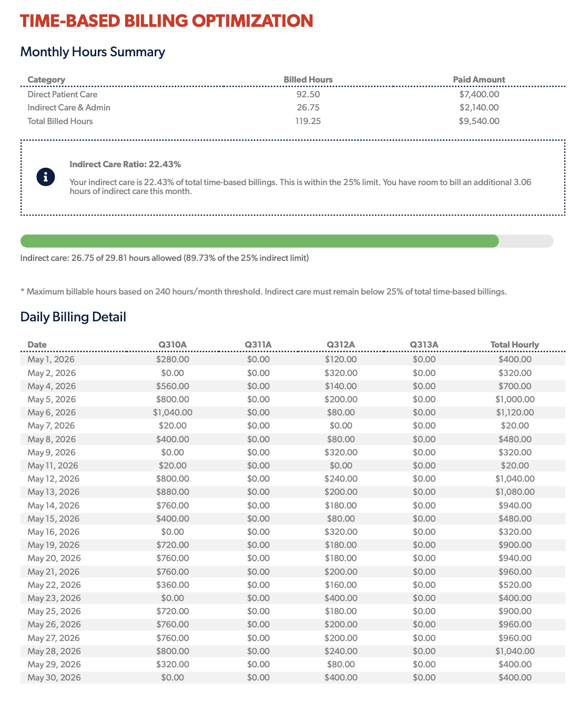Click the Date column header

point(37,344)
